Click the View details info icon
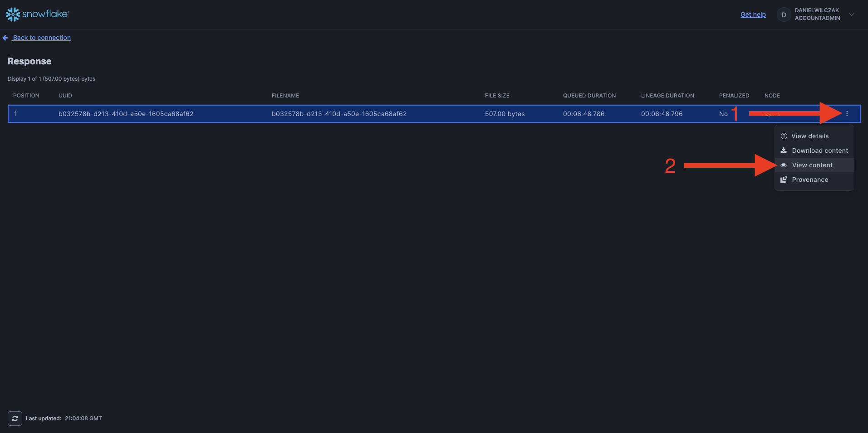The image size is (868, 433). 784,136
